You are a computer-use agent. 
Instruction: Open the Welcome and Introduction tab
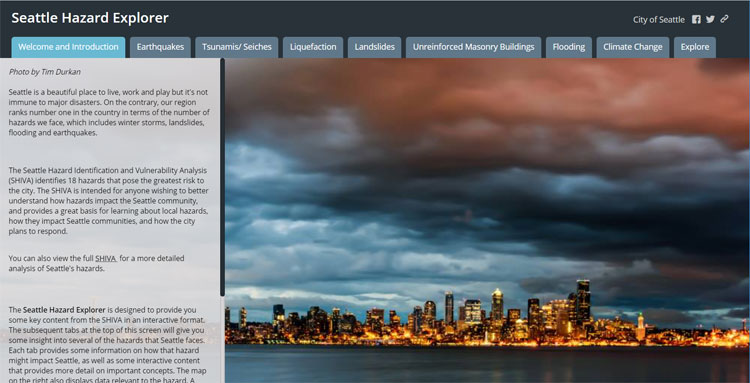click(68, 47)
